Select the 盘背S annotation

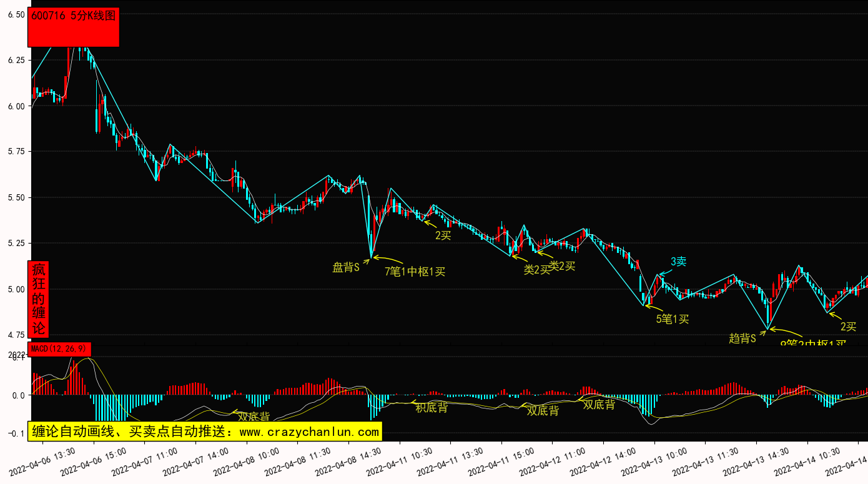346,268
